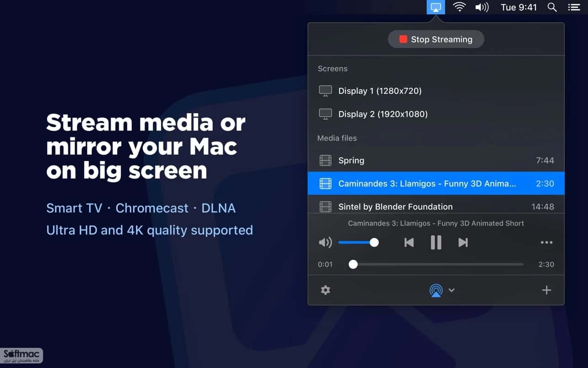Click the Screens section header
The width and height of the screenshot is (588, 368).
coord(332,69)
